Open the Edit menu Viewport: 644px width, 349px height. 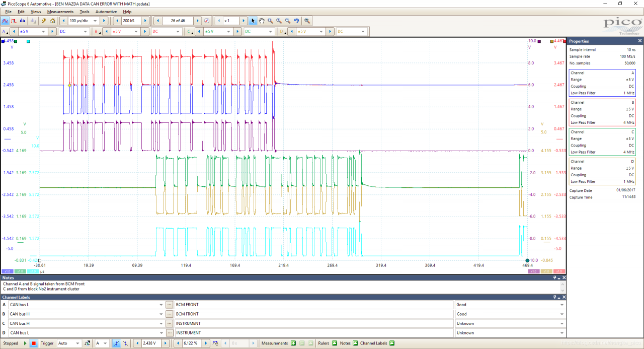tap(21, 12)
